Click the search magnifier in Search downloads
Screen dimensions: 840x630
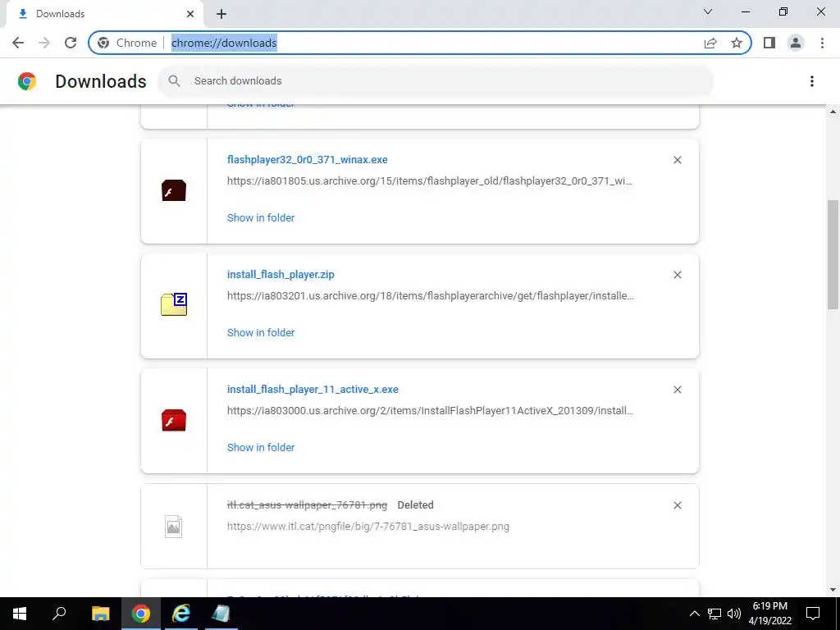point(174,81)
